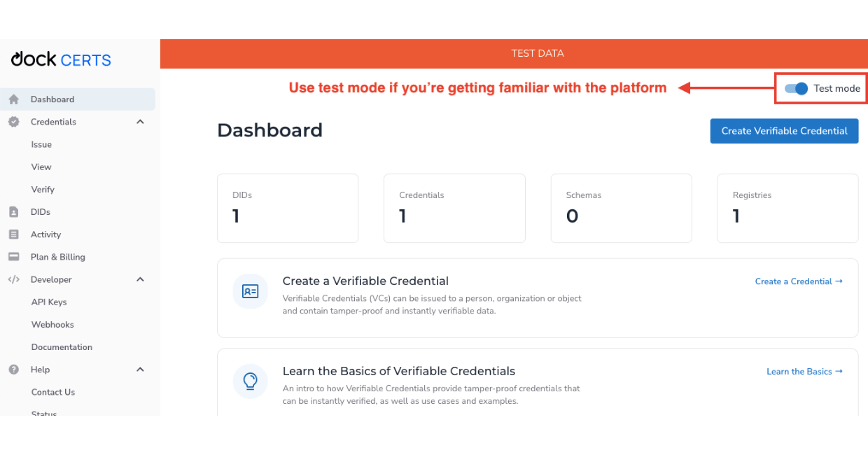Turn off the Test mode switch
The width and height of the screenshot is (868, 455).
point(796,89)
